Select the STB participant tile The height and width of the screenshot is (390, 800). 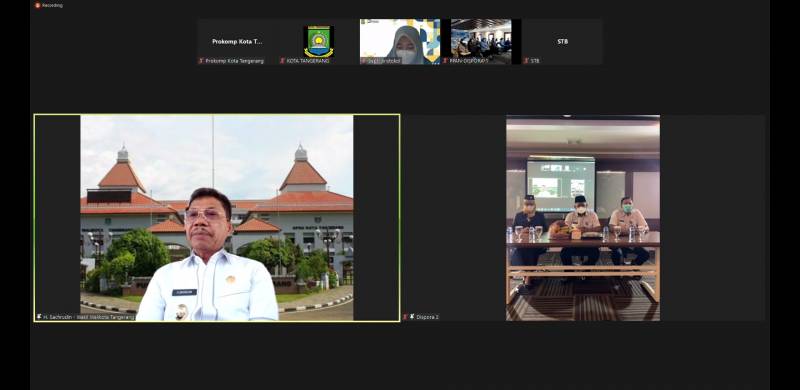pyautogui.click(x=562, y=42)
